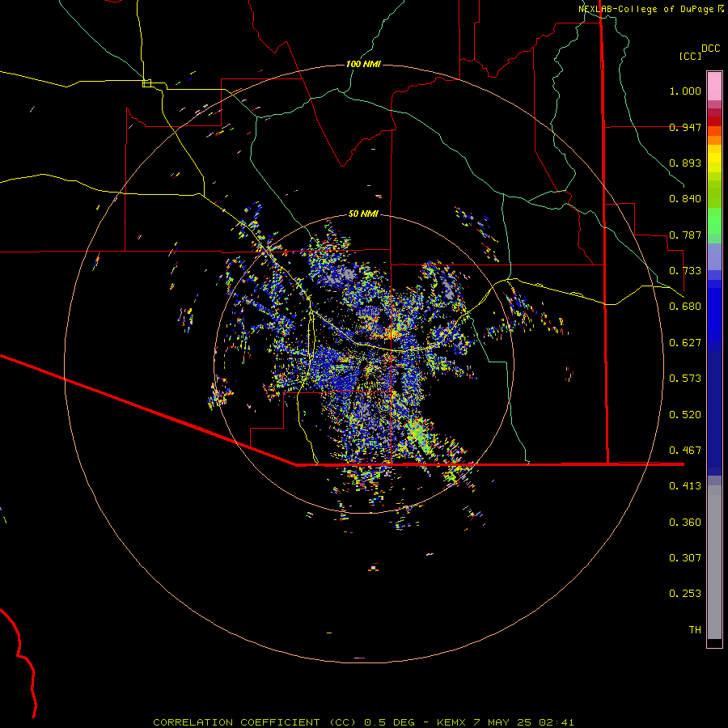Click the 0.467 legend value
Image resolution: width=728 pixels, height=728 pixels.
[x=685, y=451]
